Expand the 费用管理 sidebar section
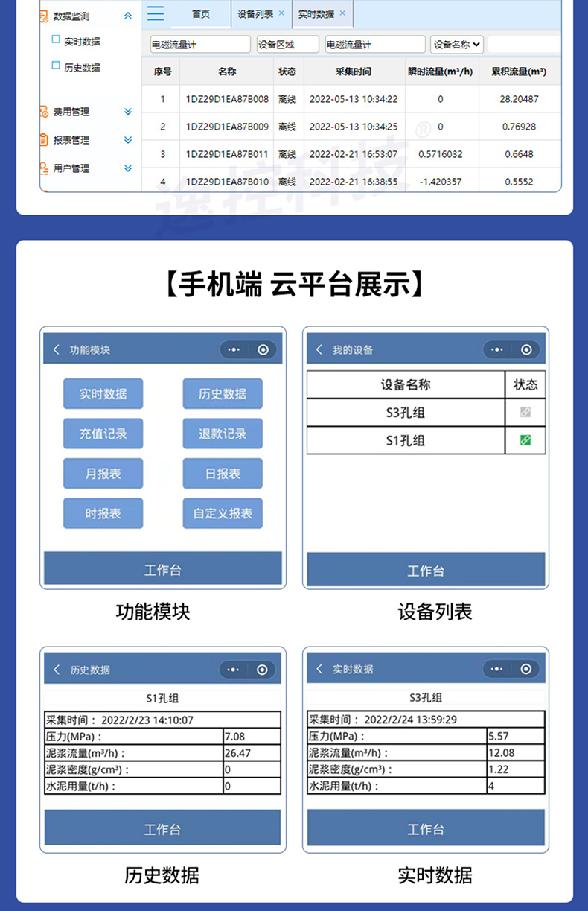This screenshot has height=911, width=588. point(128,112)
